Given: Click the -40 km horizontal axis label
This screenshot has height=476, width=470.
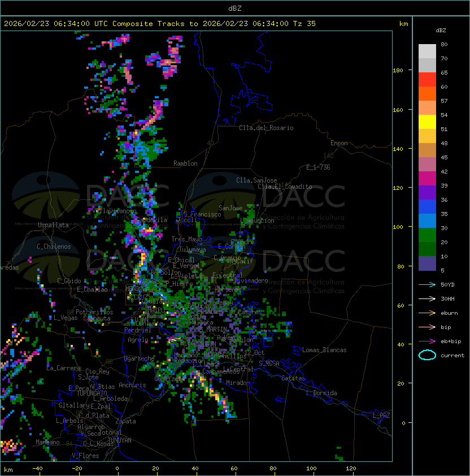Looking at the screenshot, I should coord(37,469).
